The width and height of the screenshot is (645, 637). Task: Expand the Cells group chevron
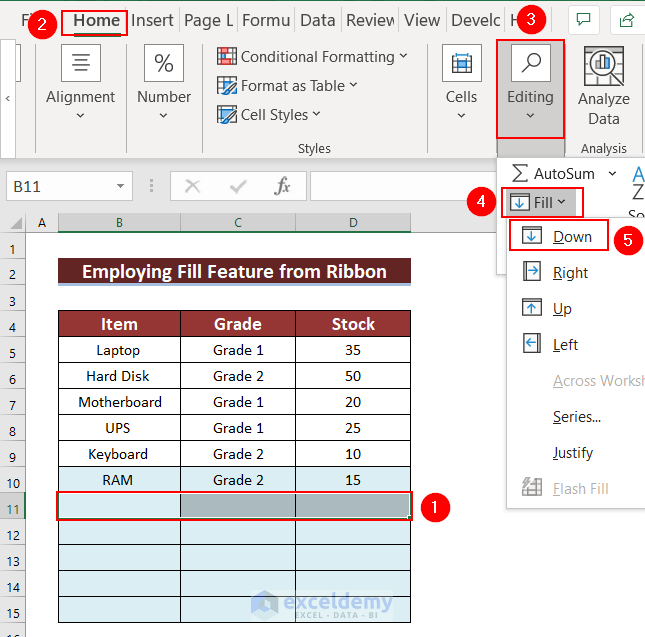pyautogui.click(x=462, y=116)
